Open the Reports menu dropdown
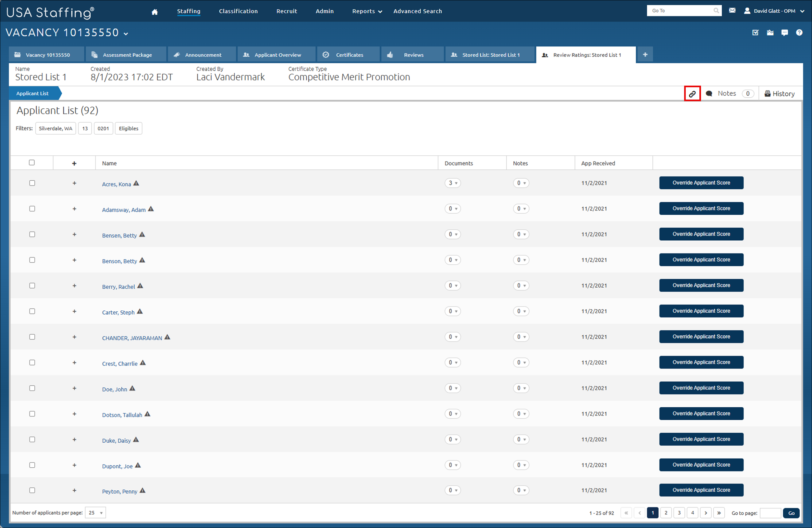Viewport: 812px width, 528px height. coord(367,11)
